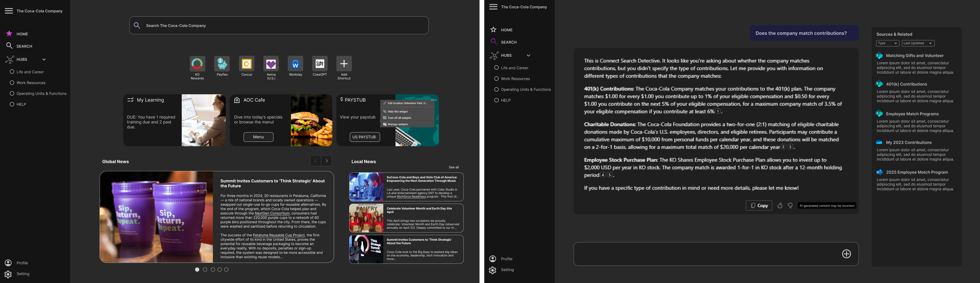This screenshot has width=980, height=283.
Task: Open the Setting gear on the chat screen
Action: coord(493,270)
